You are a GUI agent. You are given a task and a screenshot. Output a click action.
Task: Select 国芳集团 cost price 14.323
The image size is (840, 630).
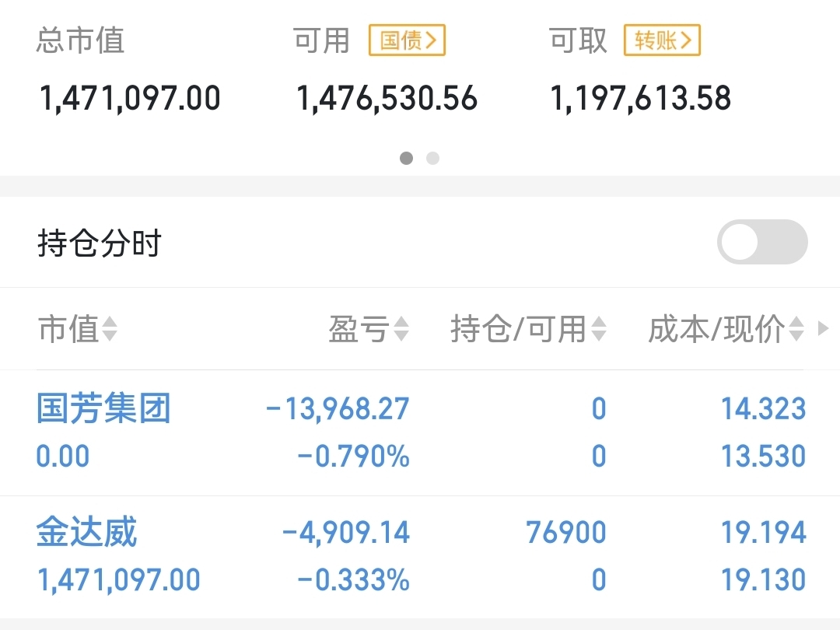coord(764,409)
